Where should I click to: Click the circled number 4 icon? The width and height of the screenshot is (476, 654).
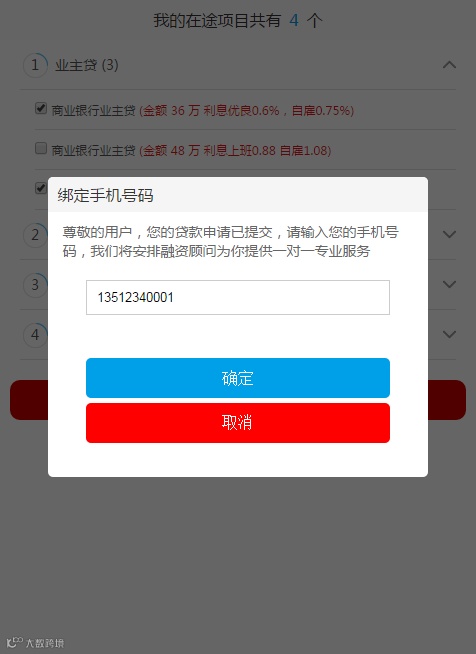[35, 335]
